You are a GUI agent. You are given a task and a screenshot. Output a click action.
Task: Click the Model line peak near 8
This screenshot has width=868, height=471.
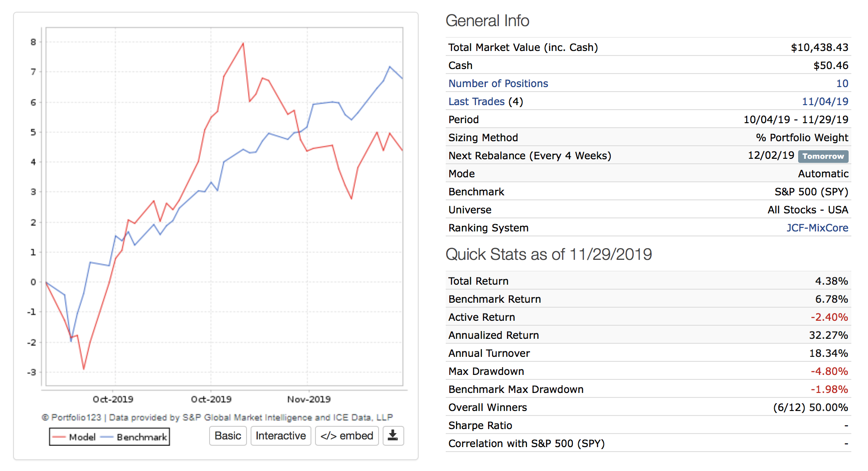243,43
